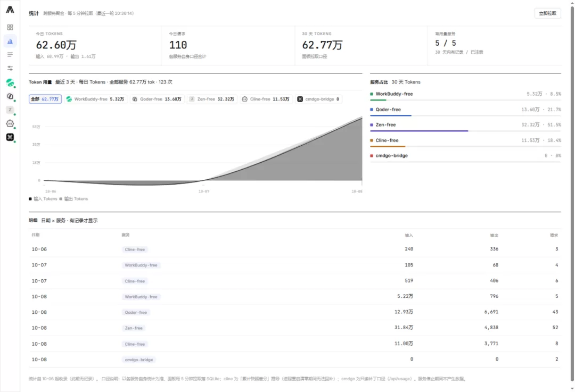Screen dimensions: 575x392
Task: Select the statistics bar-chart sidebar icon
Action: click(x=10, y=41)
